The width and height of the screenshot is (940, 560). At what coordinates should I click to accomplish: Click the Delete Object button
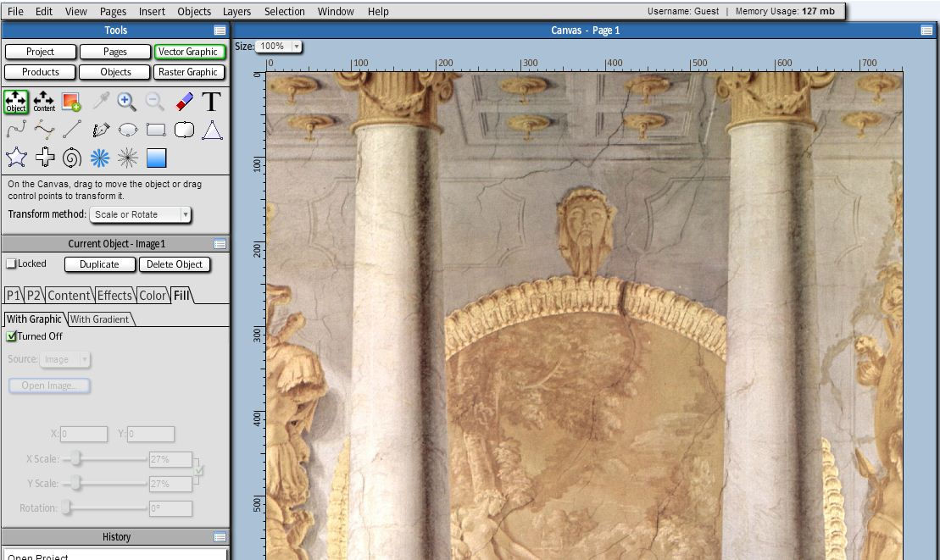pos(175,264)
